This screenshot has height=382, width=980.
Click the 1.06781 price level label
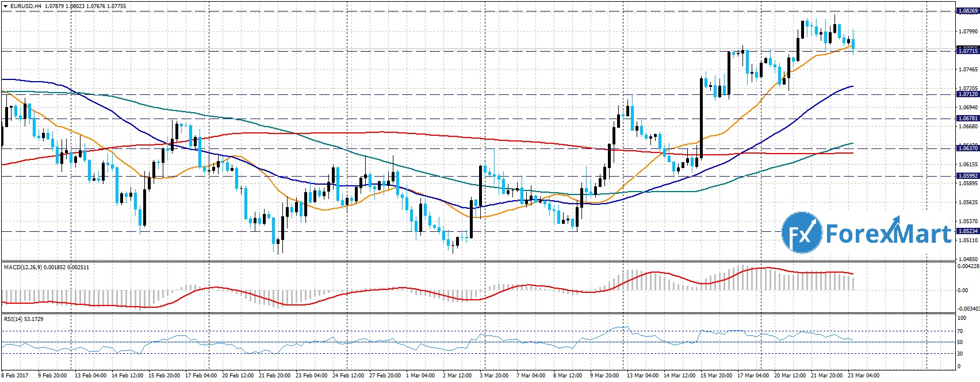(967, 119)
